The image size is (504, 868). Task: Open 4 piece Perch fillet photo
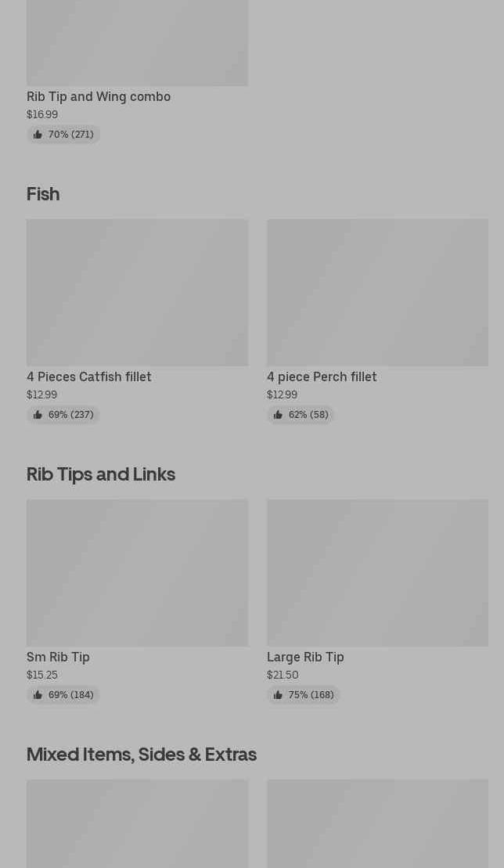pos(377,292)
